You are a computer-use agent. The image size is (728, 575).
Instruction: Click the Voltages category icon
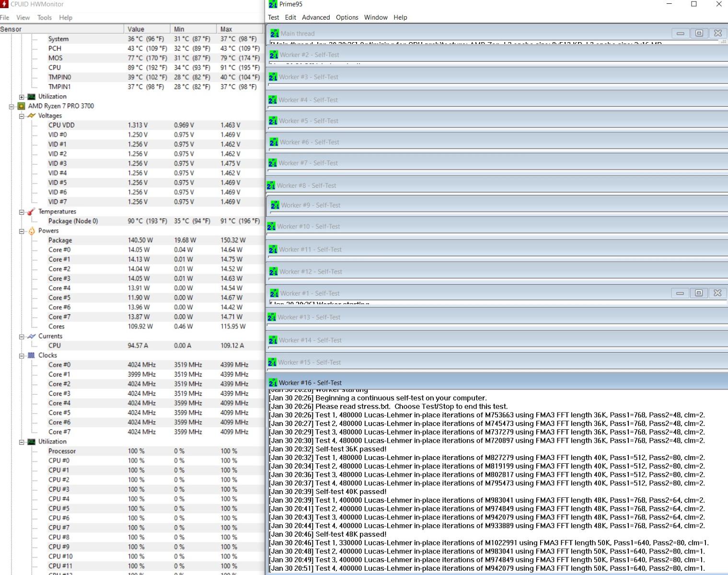(x=32, y=115)
